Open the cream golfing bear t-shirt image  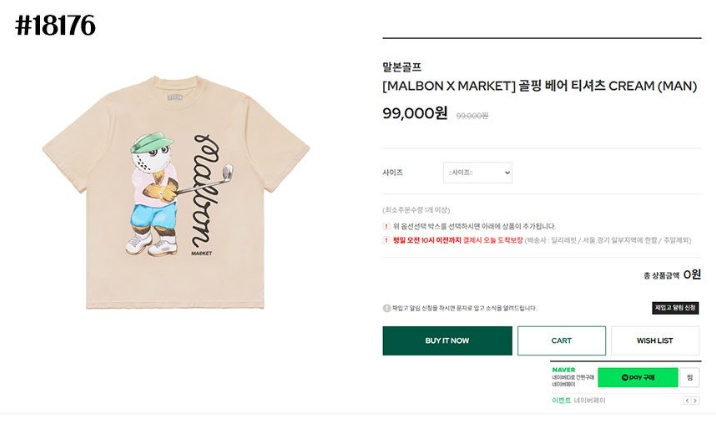(176, 193)
